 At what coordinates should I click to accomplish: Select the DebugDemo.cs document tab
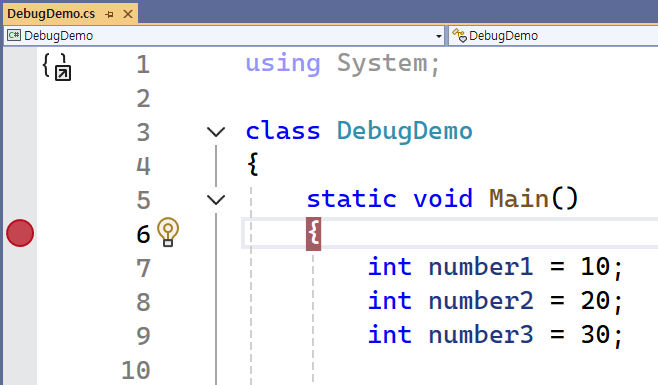(x=51, y=14)
